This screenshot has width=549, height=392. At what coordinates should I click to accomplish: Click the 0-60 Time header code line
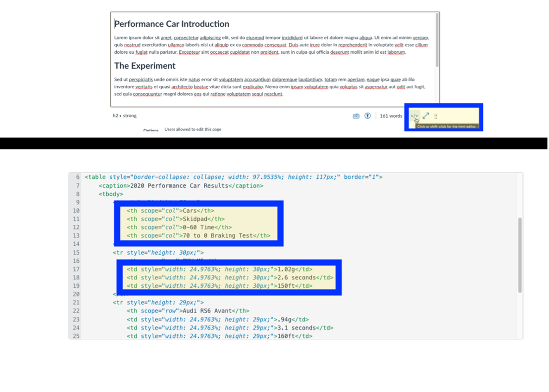pos(179,228)
